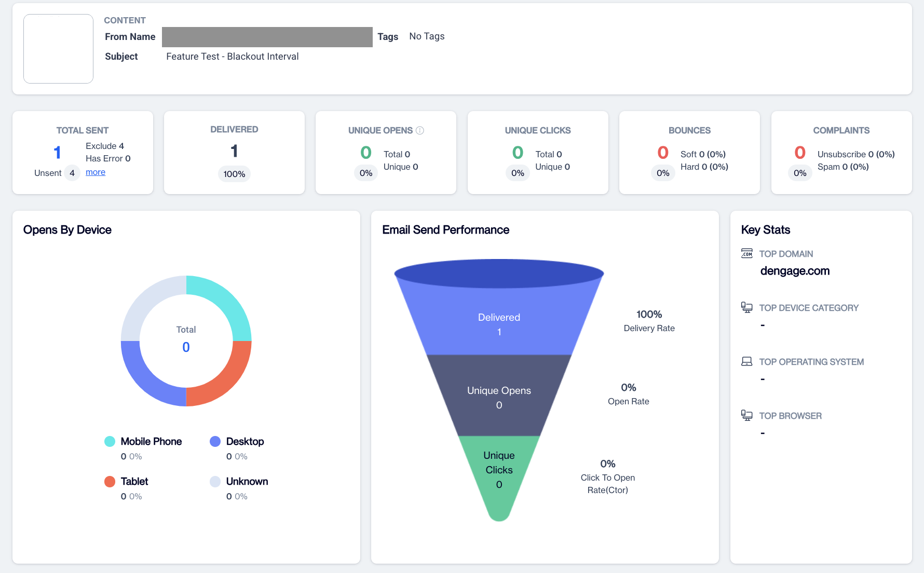924x573 pixels.
Task: Click the Tablet legend color dot
Action: click(110, 481)
